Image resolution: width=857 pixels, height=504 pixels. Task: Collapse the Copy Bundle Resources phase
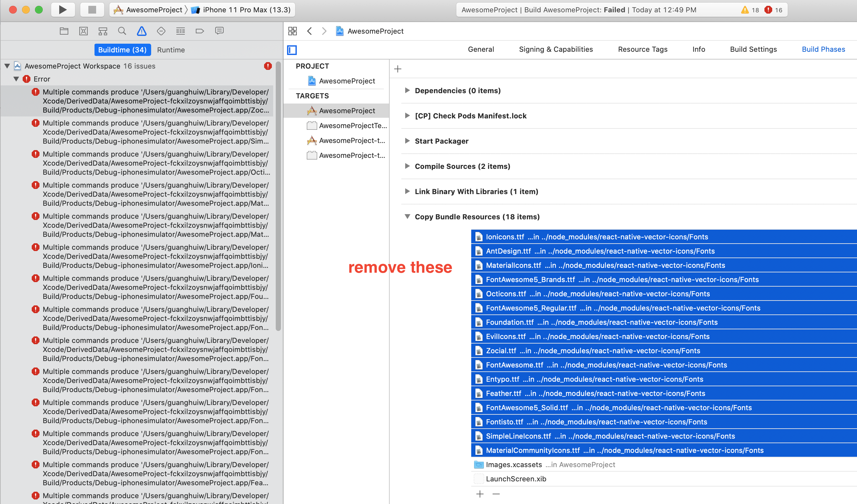407,217
